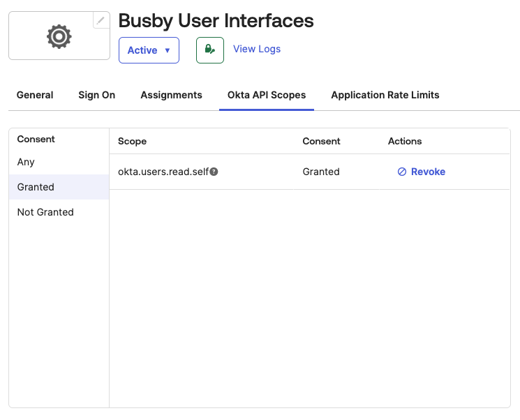
Task: Click the Consent column header in table
Action: [x=321, y=141]
